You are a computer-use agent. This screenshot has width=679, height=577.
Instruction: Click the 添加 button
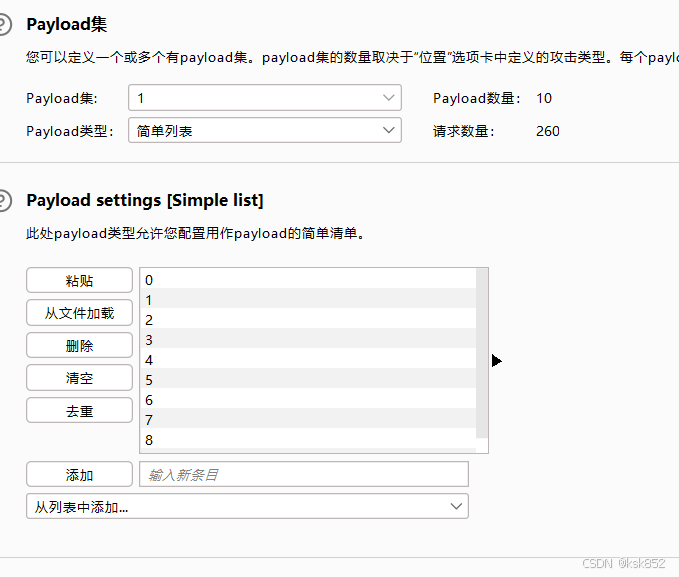coord(79,474)
